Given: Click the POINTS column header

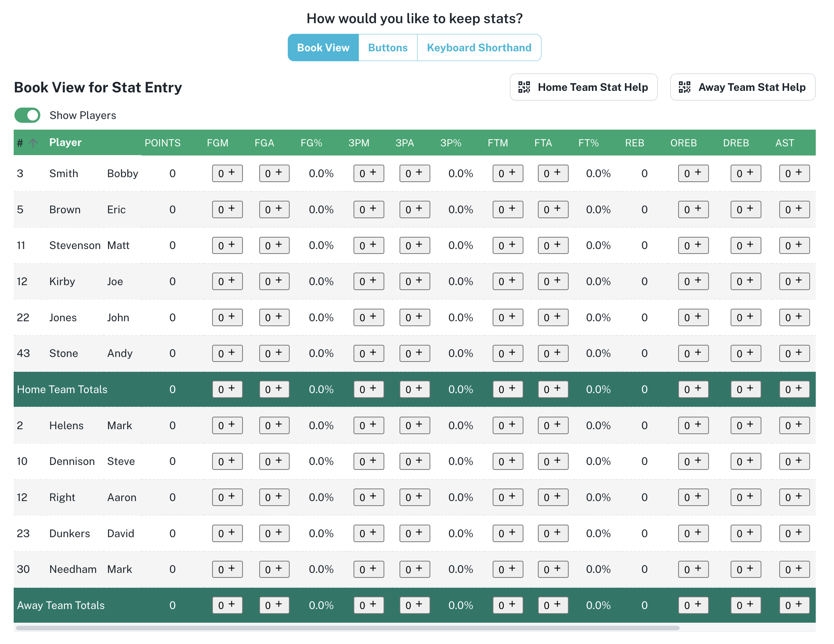Looking at the screenshot, I should [x=162, y=143].
